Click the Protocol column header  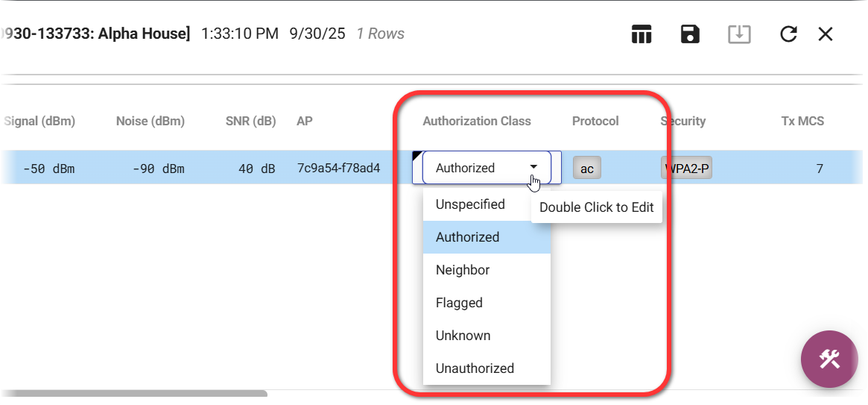click(x=595, y=121)
